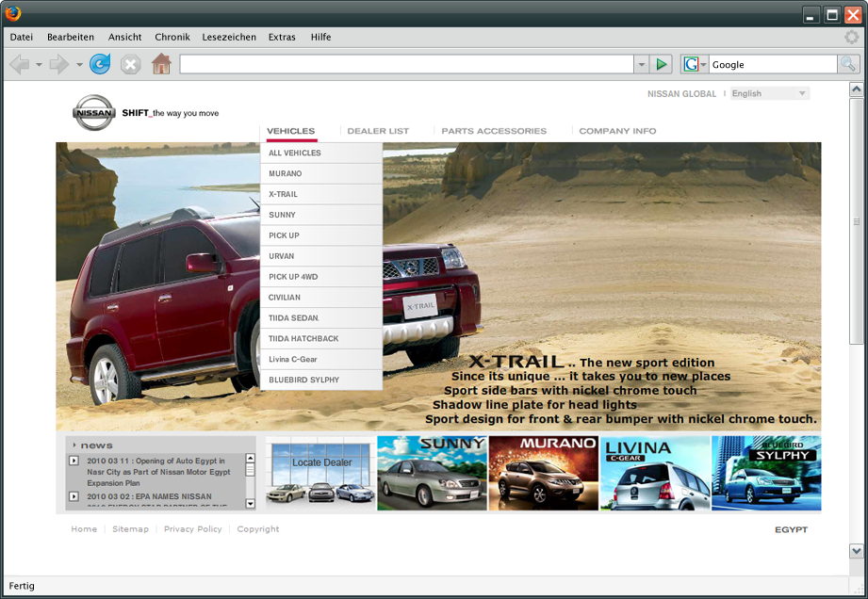The image size is (868, 599).
Task: Reload the page with the refresh icon
Action: 100,64
